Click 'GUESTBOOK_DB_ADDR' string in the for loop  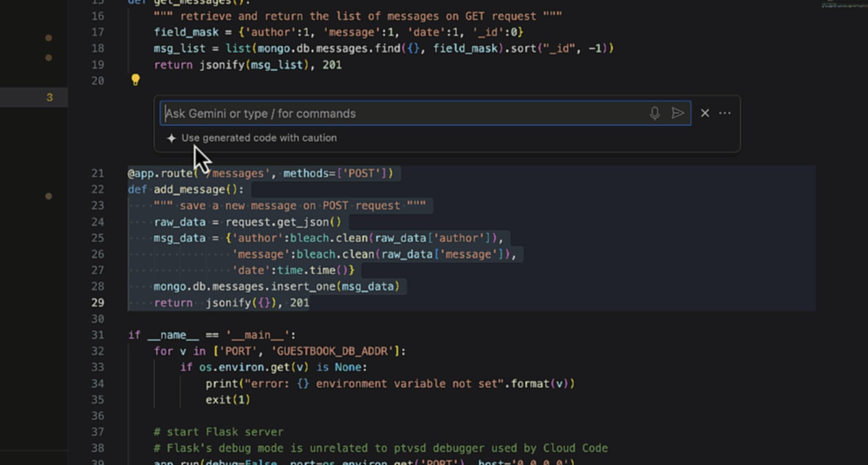click(x=335, y=351)
